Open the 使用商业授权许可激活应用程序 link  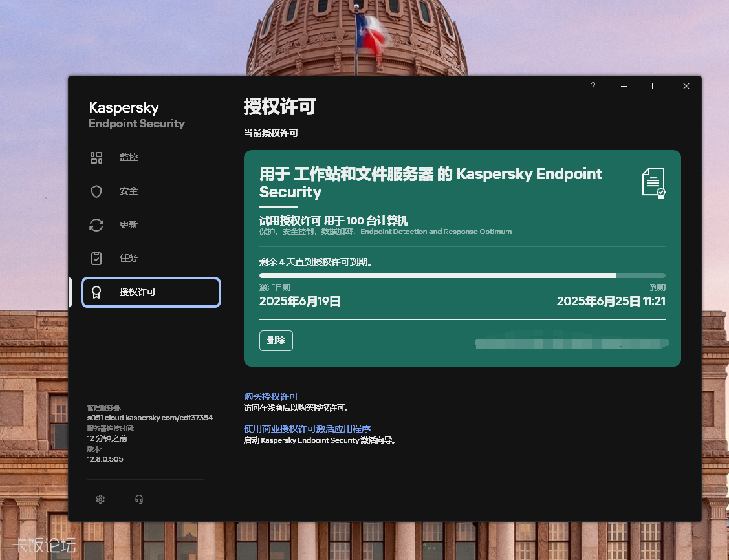coord(307,429)
